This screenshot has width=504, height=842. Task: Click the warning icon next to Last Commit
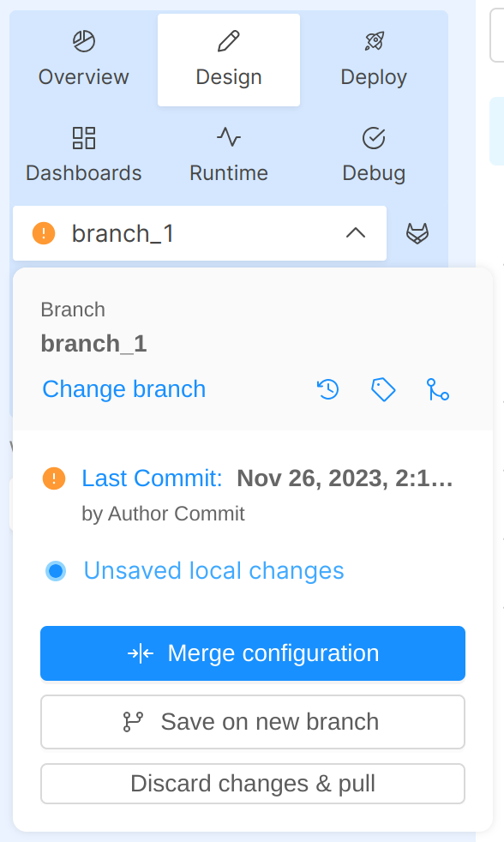tap(54, 478)
